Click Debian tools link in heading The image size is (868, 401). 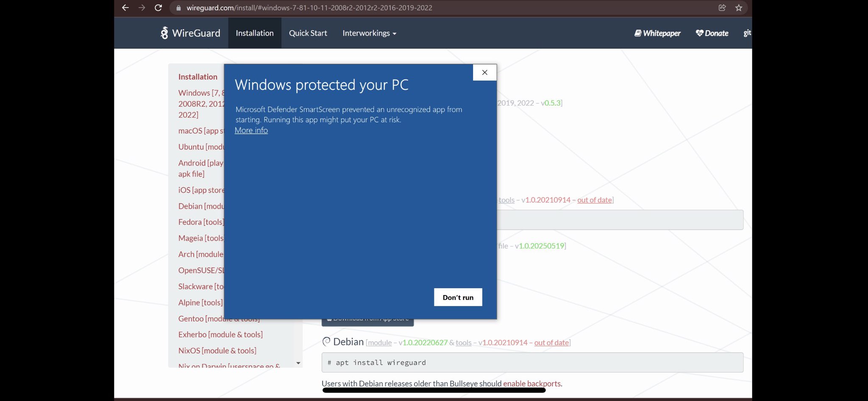click(463, 343)
